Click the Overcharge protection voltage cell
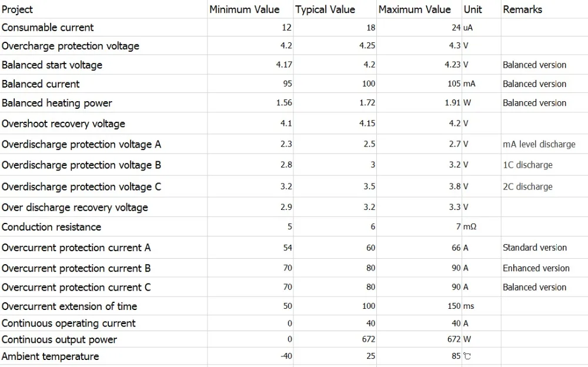 (x=71, y=46)
